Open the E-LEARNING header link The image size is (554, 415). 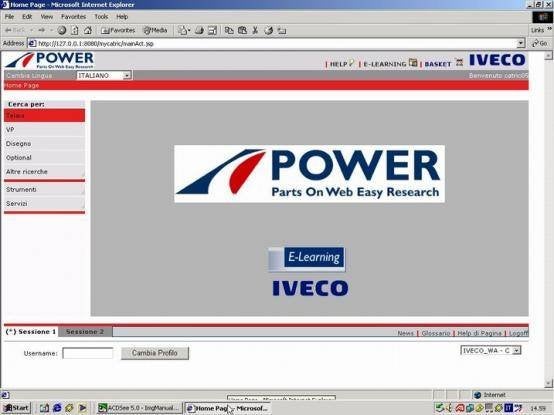385,64
